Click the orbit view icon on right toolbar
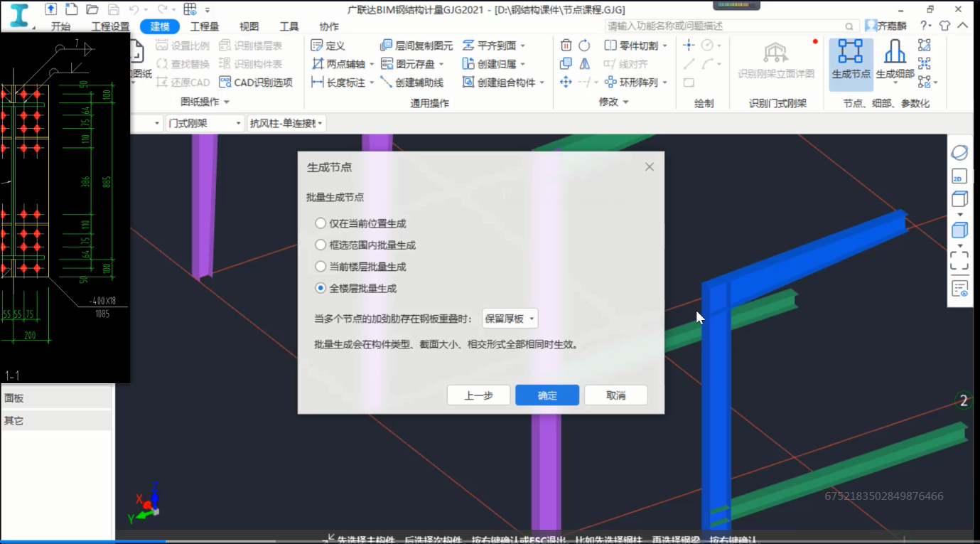This screenshot has height=544, width=980. coord(959,153)
